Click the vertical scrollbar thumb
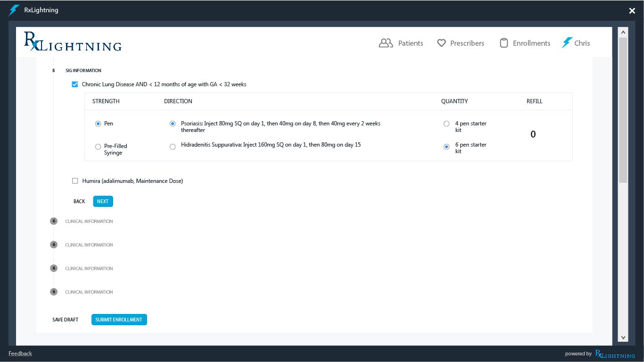The image size is (644, 362). pyautogui.click(x=623, y=110)
